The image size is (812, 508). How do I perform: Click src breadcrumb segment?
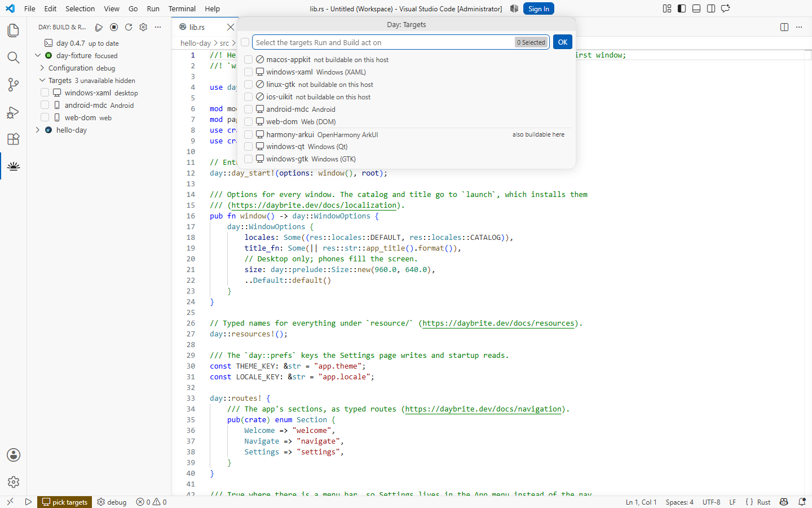point(224,43)
